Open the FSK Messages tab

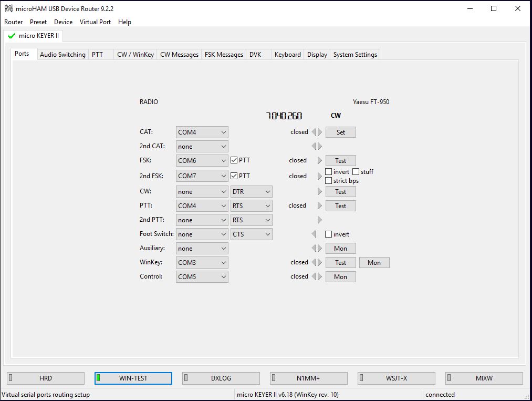[224, 55]
